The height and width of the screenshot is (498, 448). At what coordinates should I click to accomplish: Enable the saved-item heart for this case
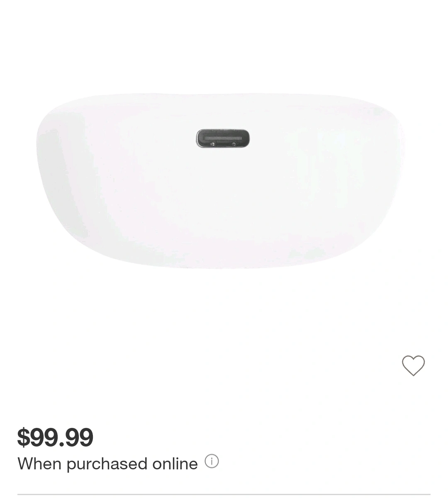click(x=413, y=366)
